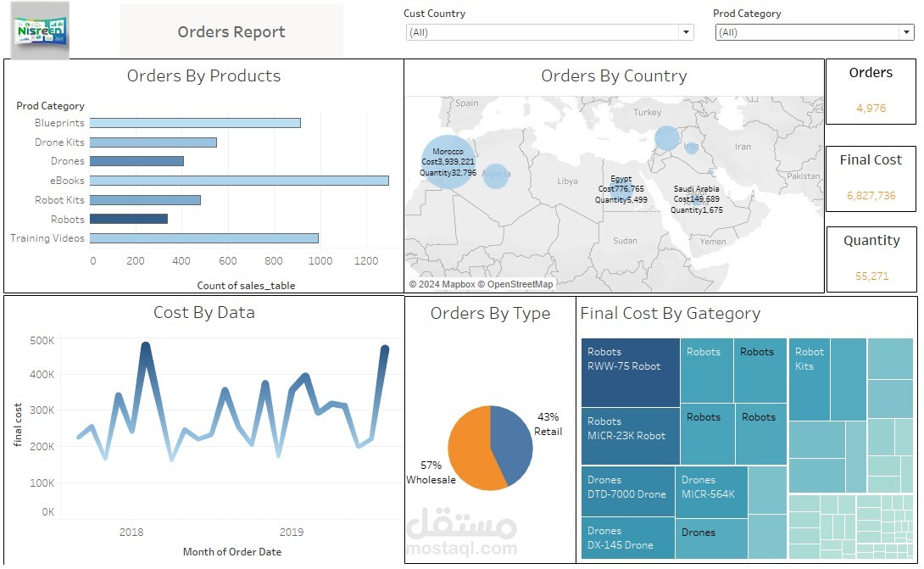Screen dimensions: 924x569
Task: Click the 57% Wholesale label
Action: point(431,472)
